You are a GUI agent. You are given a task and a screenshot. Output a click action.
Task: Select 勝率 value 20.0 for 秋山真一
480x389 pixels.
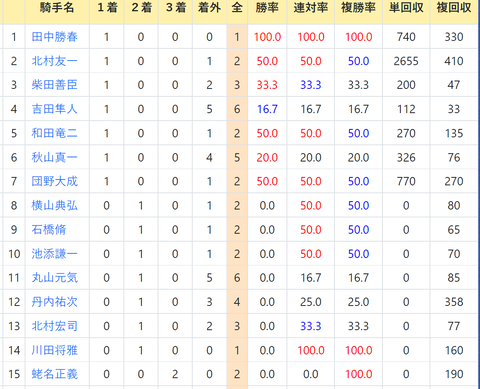coord(267,157)
